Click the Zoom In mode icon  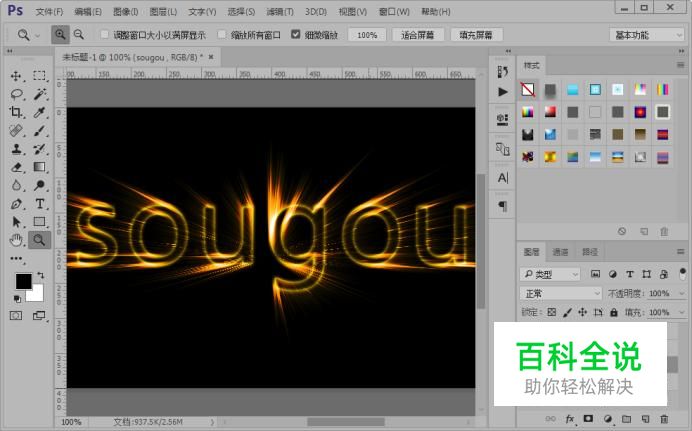point(60,34)
